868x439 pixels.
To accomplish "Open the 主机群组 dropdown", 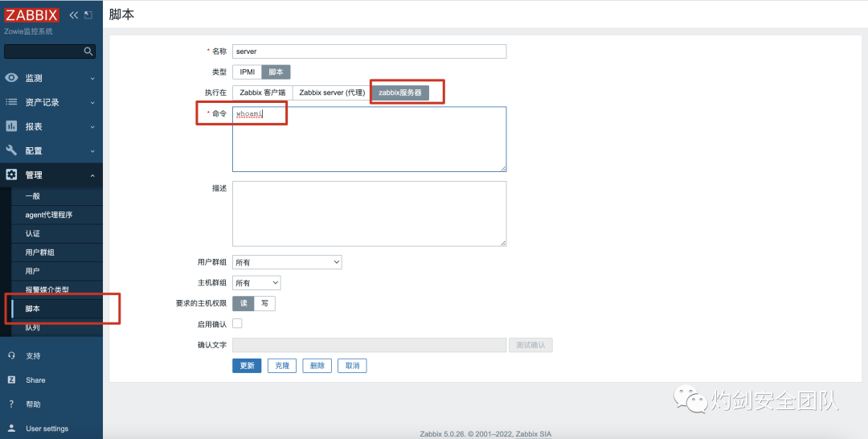I will coord(256,283).
